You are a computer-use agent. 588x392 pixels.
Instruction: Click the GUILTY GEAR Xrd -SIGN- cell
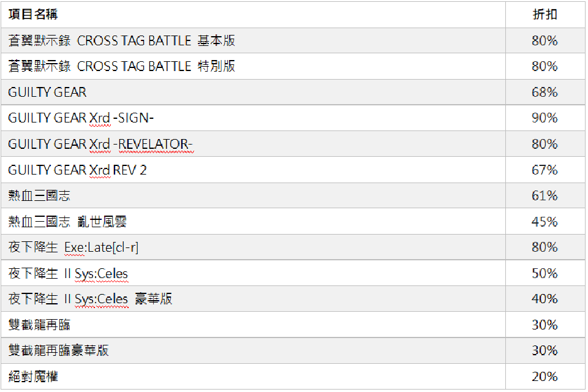(x=81, y=118)
